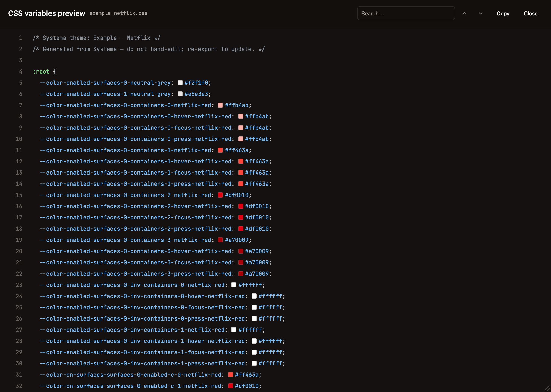The image size is (551, 392).
Task: Click swatch for inv-containers-1-press-netflix-red line 30
Action: [254, 363]
